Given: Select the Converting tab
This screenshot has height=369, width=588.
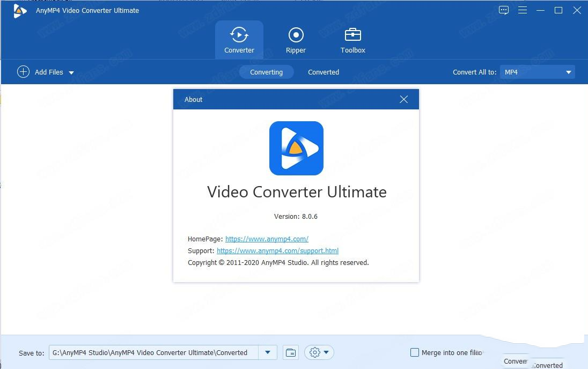Looking at the screenshot, I should (x=266, y=72).
